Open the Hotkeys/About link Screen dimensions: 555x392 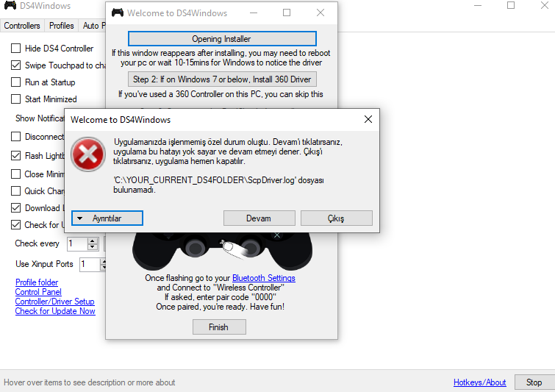[x=479, y=382]
